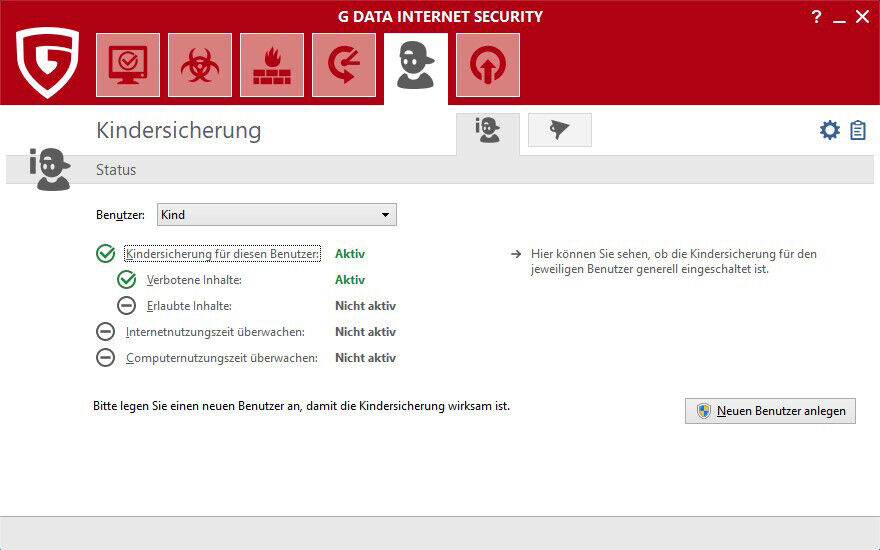Open the virus protection biohazard icon
Screen dimensions: 880x550
pyautogui.click(x=200, y=65)
